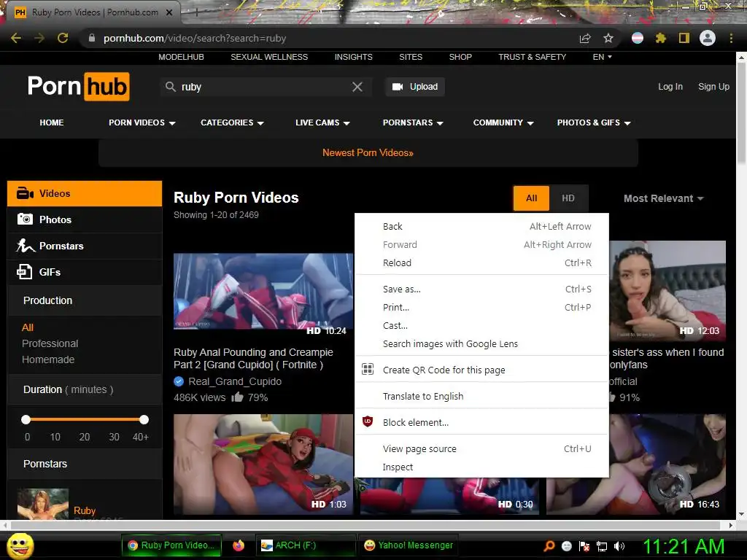Open the MODELHUB link
The height and width of the screenshot is (560, 747).
[181, 57]
